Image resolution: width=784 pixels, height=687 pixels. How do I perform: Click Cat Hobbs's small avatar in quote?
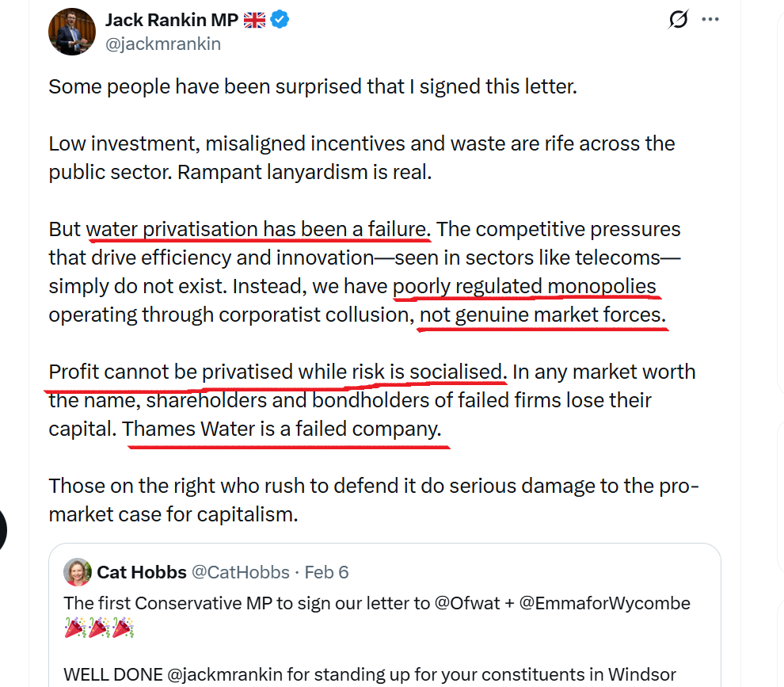[x=78, y=571]
